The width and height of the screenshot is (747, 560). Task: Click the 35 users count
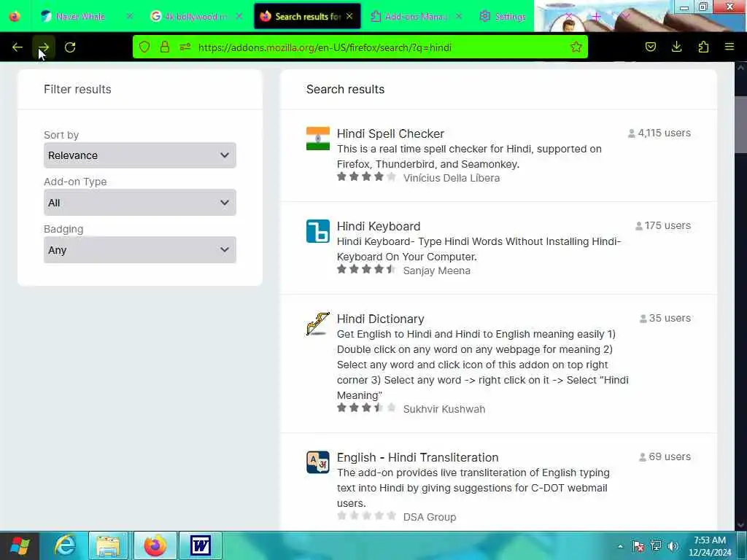click(665, 318)
